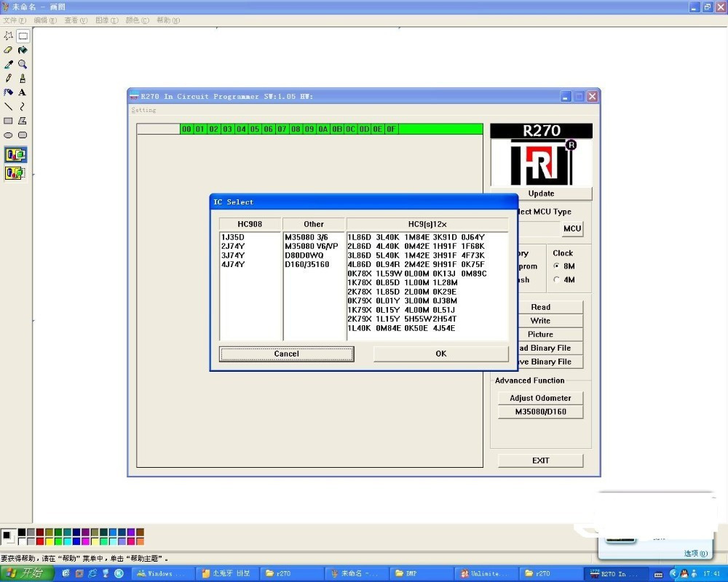
Task: Choose the transparent selection option
Action: [15, 173]
